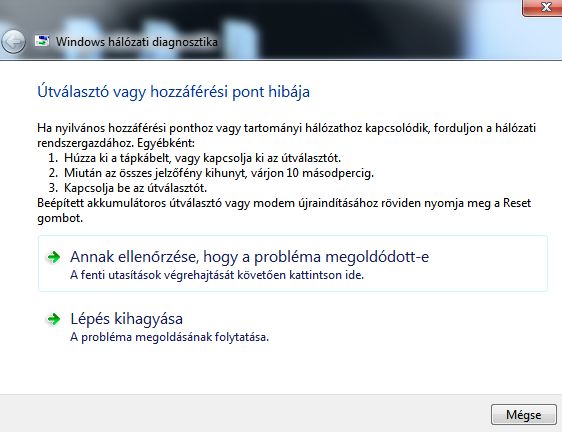Viewport: 562px width, 432px height.
Task: Click text A probléma megoldásának folytatása
Action: click(170, 337)
